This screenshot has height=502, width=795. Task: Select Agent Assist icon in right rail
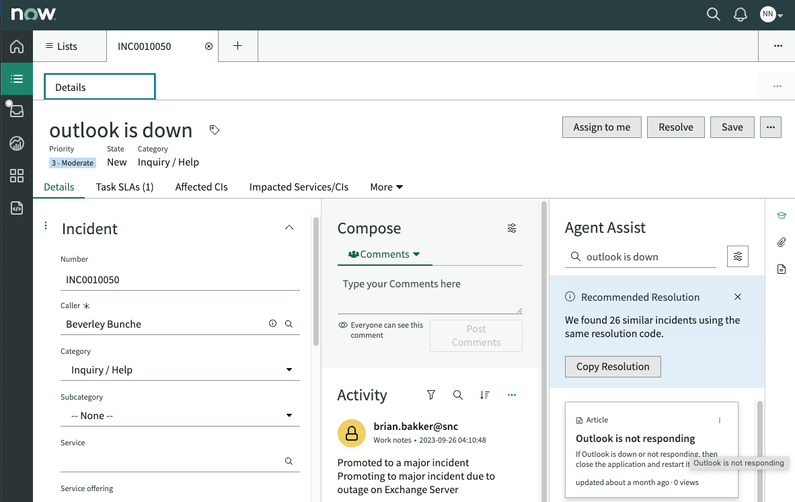[781, 216]
